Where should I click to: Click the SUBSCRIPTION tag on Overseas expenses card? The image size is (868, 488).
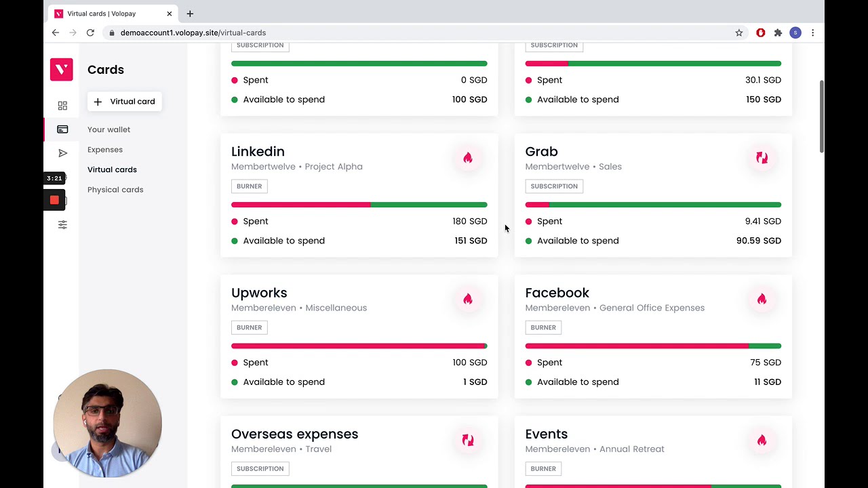pyautogui.click(x=260, y=468)
